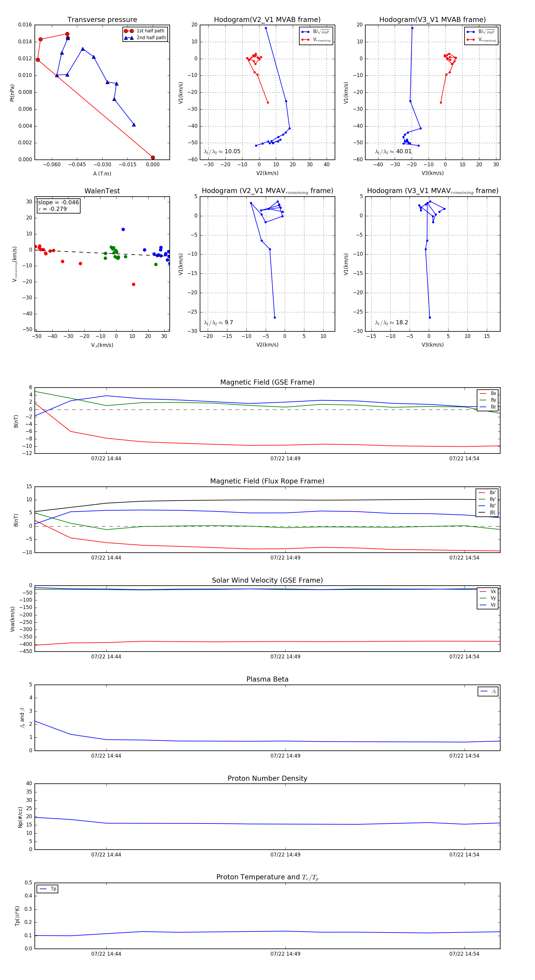Image resolution: width=535 pixels, height=980 pixels.
Task: Click the λ1/λ2 ≈ 10.05 annotation
Action: coord(222,151)
